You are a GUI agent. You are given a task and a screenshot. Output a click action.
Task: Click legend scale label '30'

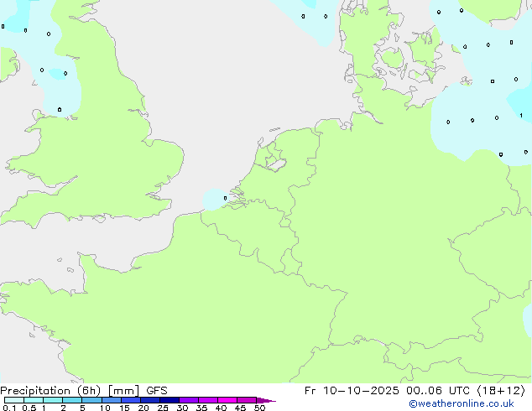(182, 408)
